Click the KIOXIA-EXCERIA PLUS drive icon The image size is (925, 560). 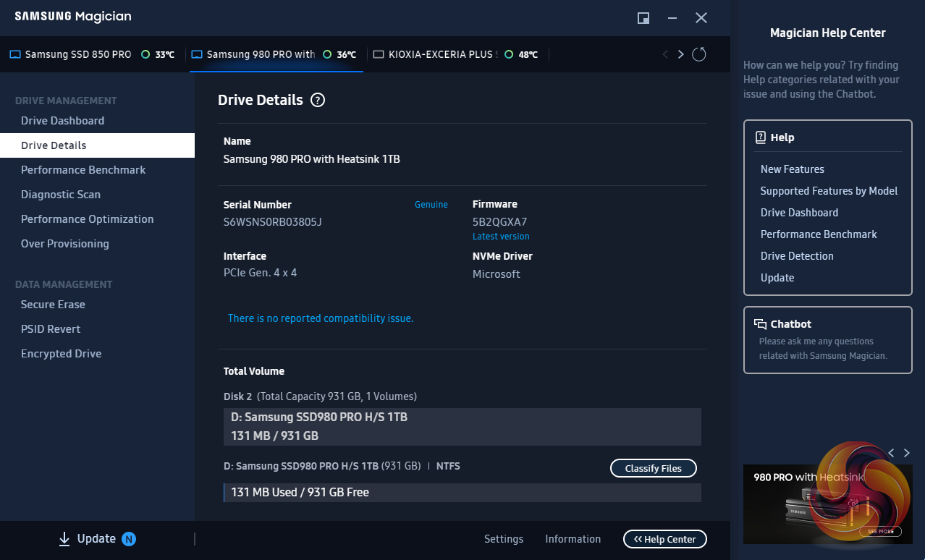379,54
